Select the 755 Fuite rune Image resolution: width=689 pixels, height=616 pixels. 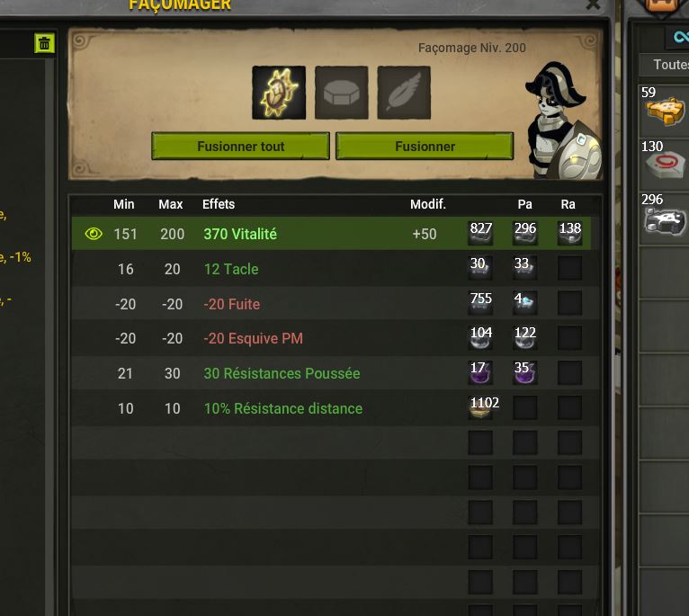(480, 303)
